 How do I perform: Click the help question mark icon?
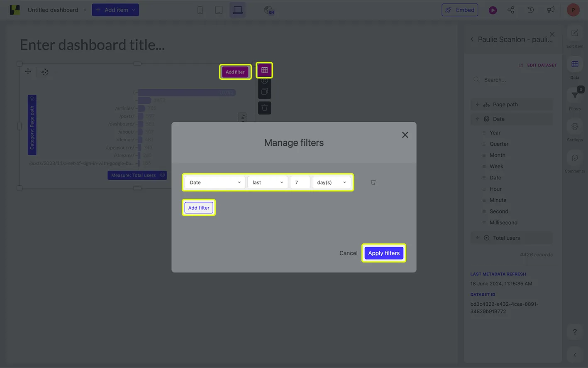click(575, 332)
